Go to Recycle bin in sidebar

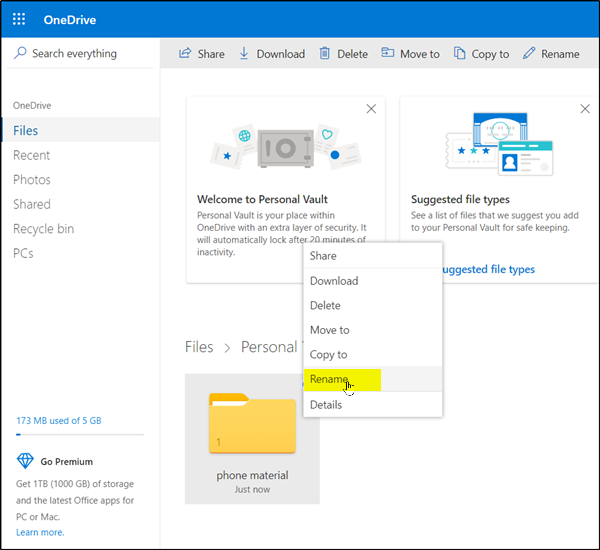click(43, 229)
